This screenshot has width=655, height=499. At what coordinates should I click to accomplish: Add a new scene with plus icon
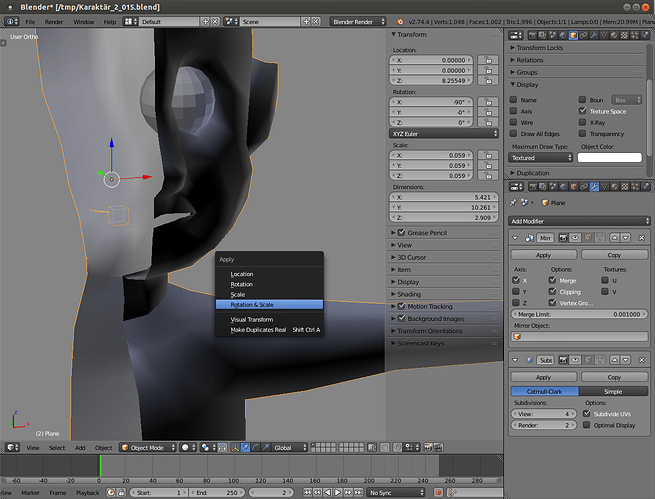click(x=306, y=21)
